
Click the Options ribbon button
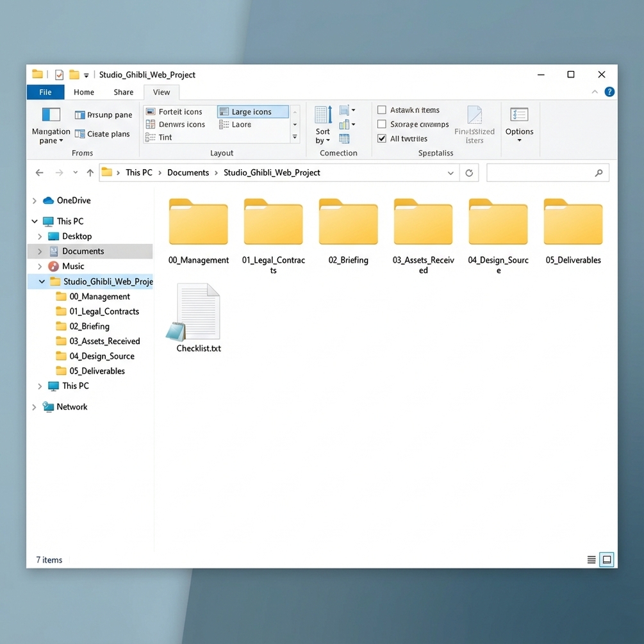pyautogui.click(x=519, y=125)
